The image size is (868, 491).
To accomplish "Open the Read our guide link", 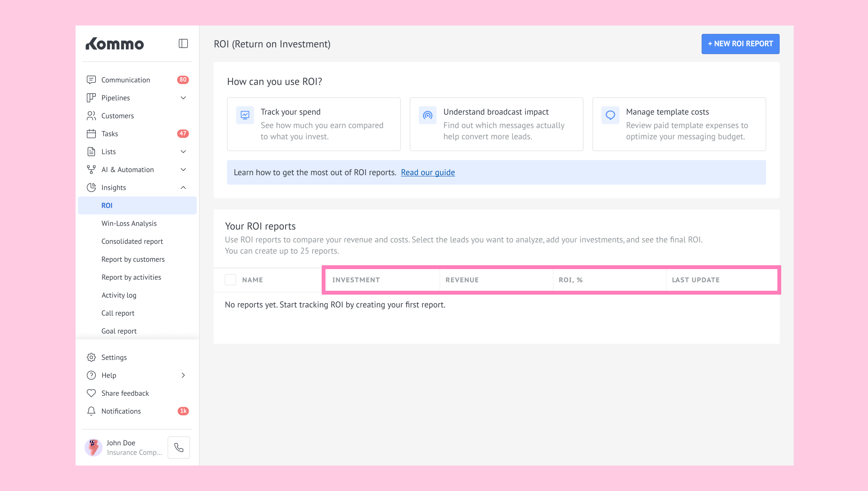I will pyautogui.click(x=428, y=172).
